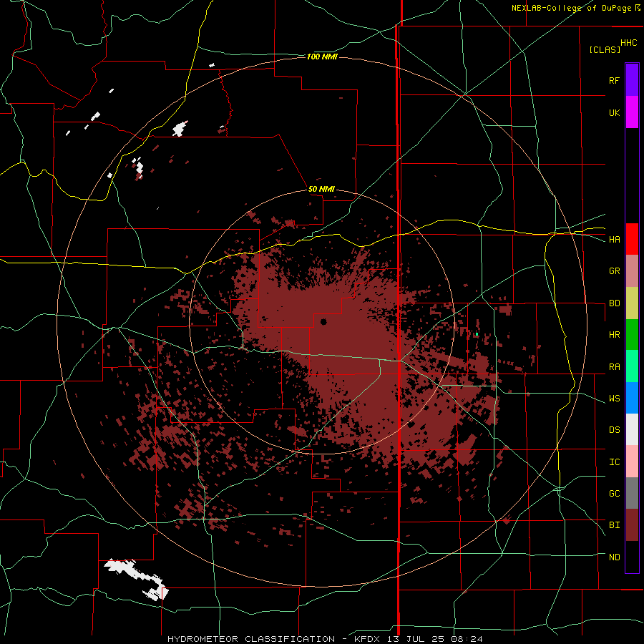
Task: Click the BD legend label
Action: click(614, 303)
